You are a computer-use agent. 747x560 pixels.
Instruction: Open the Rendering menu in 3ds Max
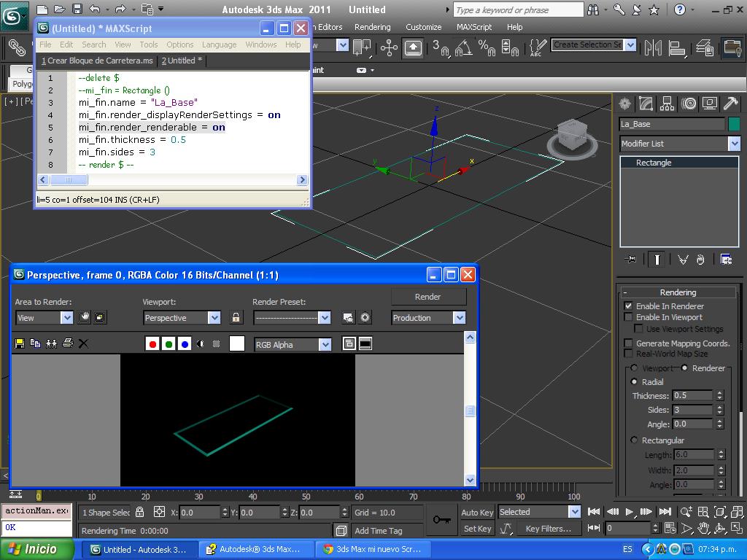(373, 27)
